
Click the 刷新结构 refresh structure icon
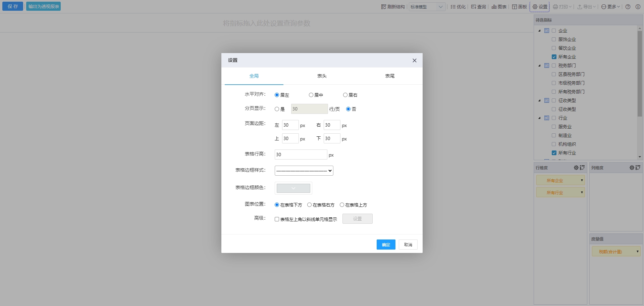pyautogui.click(x=384, y=7)
